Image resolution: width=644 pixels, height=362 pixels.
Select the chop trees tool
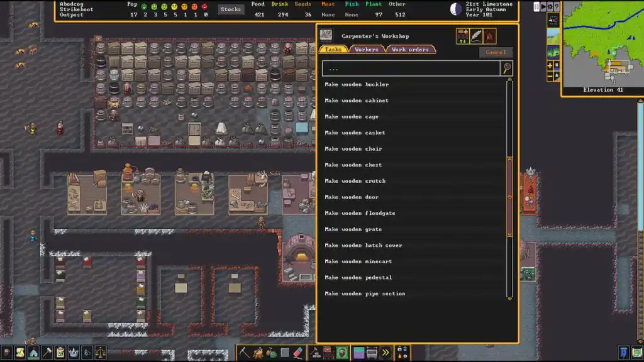point(258,353)
